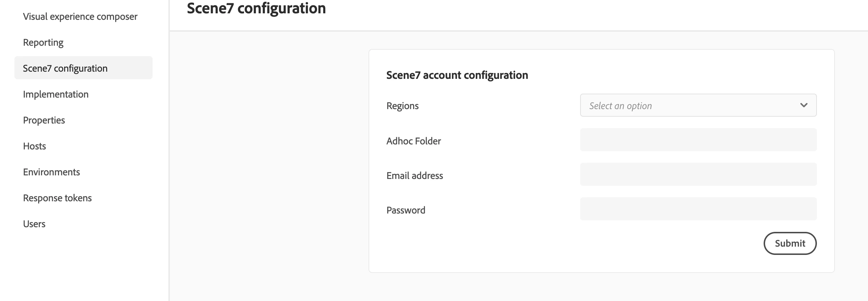
Task: Open Visual experience composer settings
Action: click(80, 17)
